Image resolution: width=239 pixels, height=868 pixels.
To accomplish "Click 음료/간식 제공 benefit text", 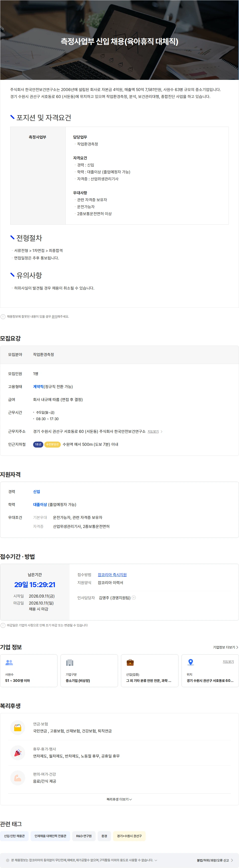I will [45, 781].
